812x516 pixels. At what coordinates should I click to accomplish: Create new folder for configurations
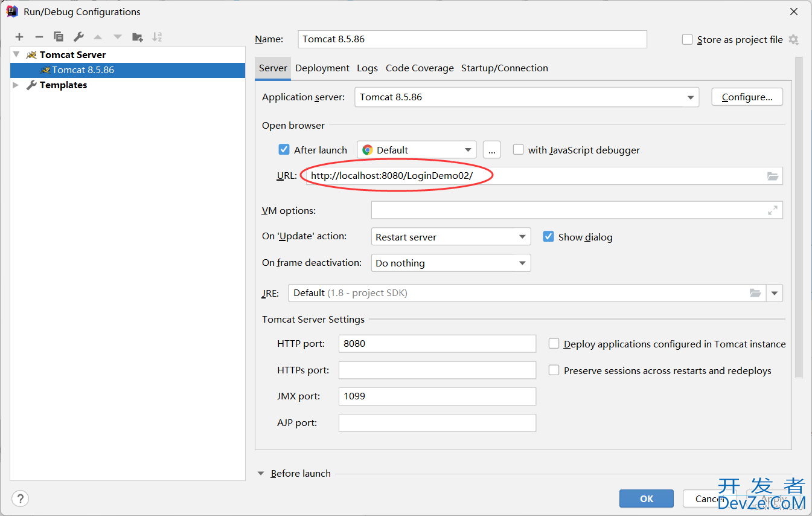click(138, 37)
